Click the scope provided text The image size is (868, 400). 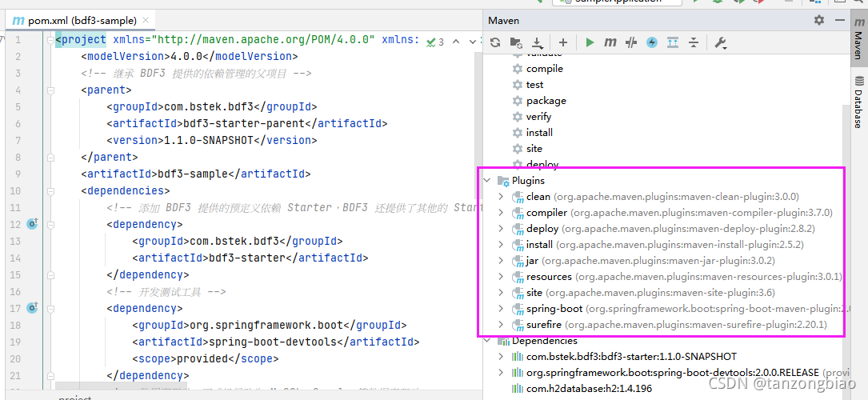(x=202, y=358)
